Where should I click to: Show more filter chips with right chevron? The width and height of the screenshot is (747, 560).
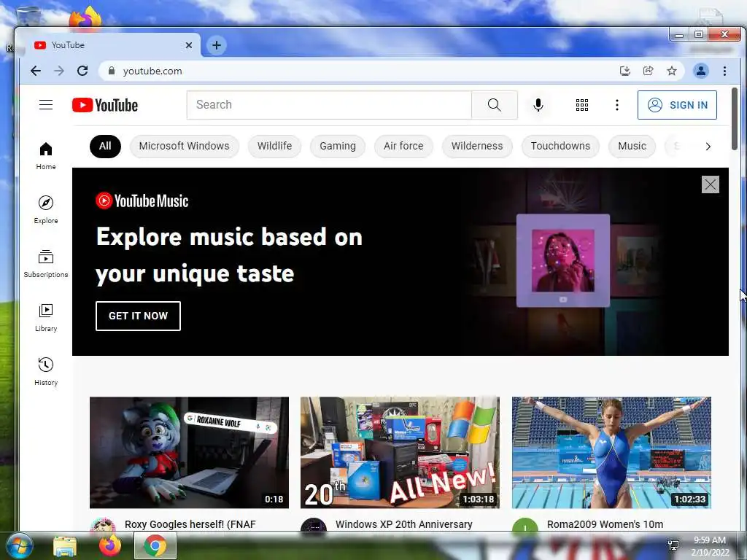708,146
